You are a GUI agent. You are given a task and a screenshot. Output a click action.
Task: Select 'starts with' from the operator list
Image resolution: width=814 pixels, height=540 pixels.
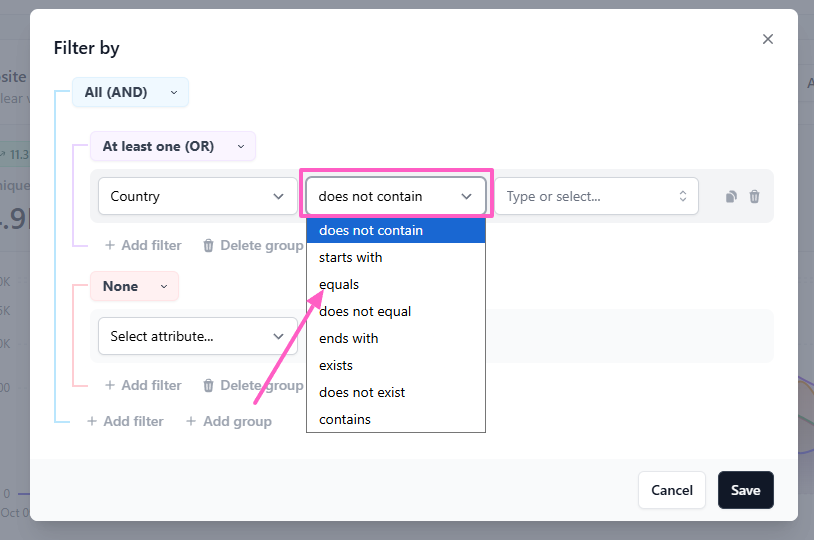[350, 257]
